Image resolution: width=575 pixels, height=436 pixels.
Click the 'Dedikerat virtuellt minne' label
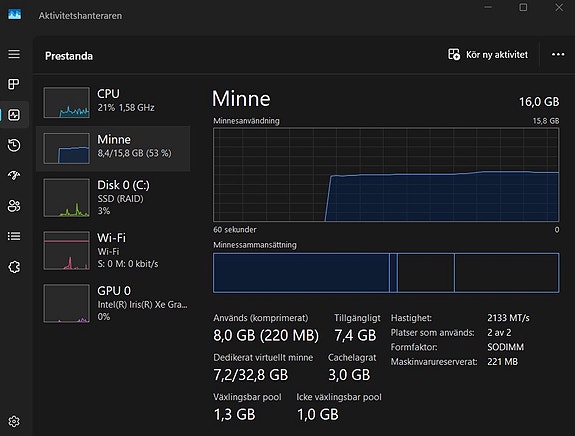263,358
